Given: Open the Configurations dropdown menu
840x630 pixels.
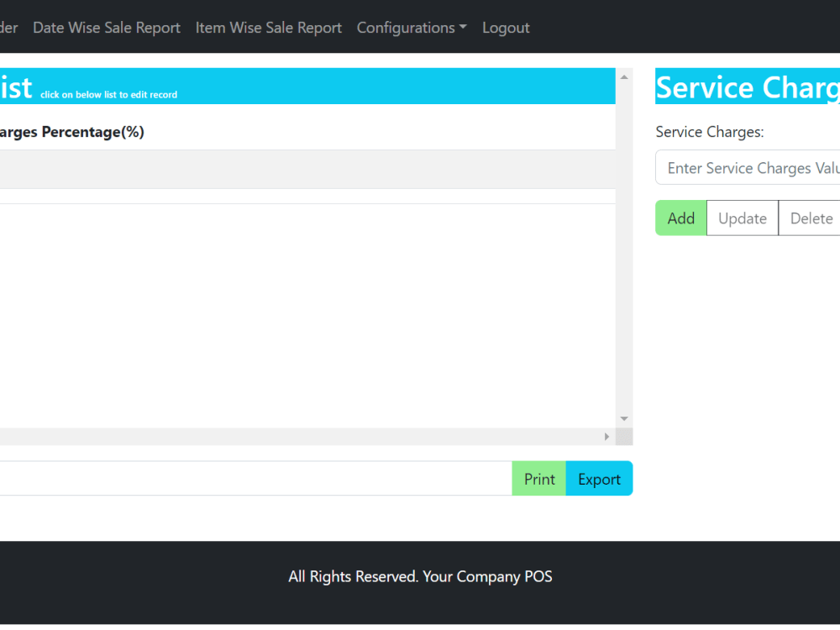Looking at the screenshot, I should [411, 27].
